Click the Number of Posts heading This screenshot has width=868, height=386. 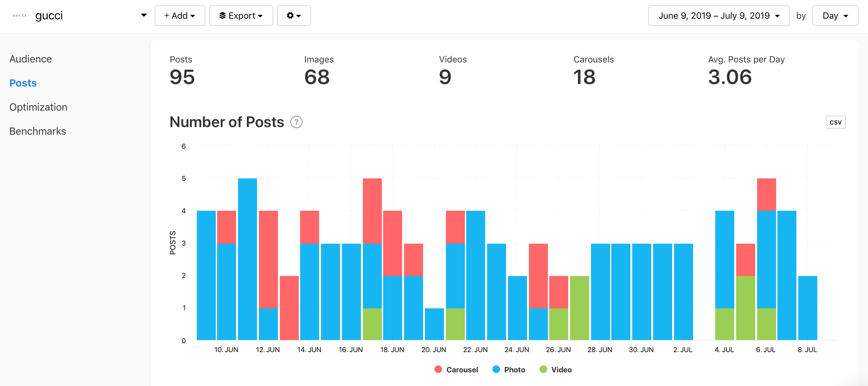point(227,122)
